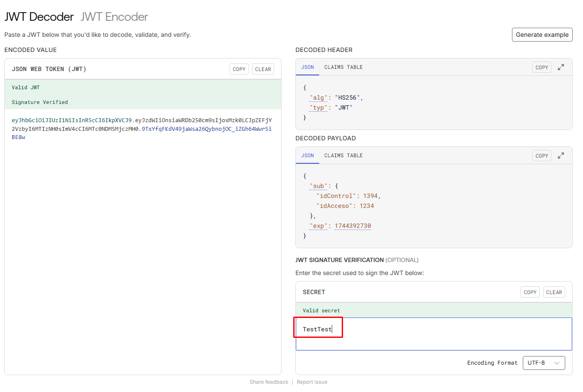Click inside the encoded JWT text area
Image resolution: width=583 pixels, height=392 pixels.
pos(143,238)
